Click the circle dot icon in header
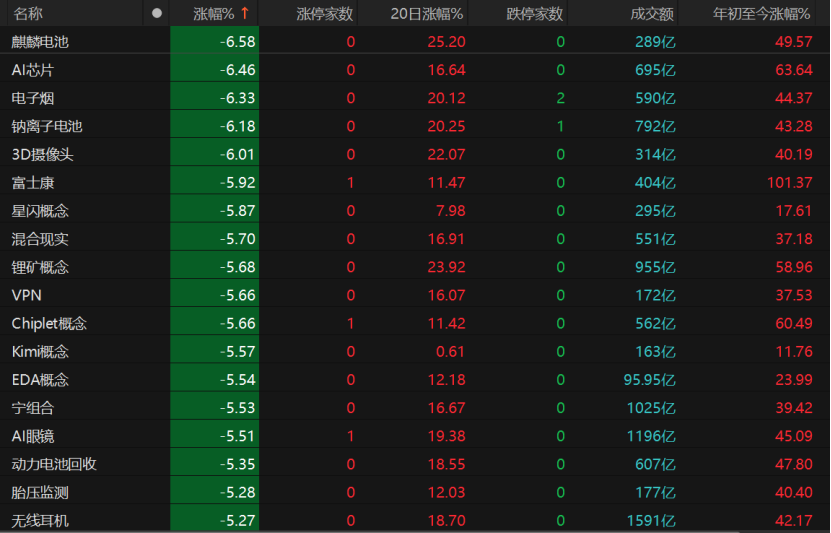 click(156, 14)
